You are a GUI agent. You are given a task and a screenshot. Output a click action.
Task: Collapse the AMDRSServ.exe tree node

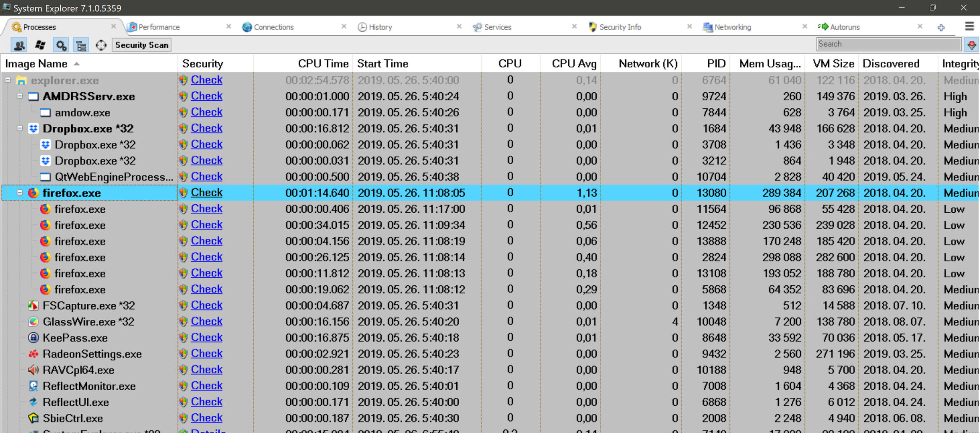click(x=20, y=96)
